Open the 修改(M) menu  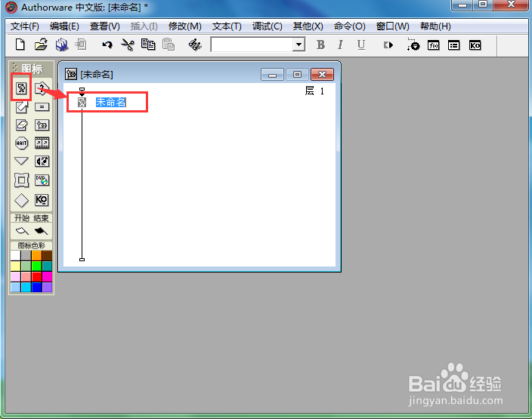185,26
